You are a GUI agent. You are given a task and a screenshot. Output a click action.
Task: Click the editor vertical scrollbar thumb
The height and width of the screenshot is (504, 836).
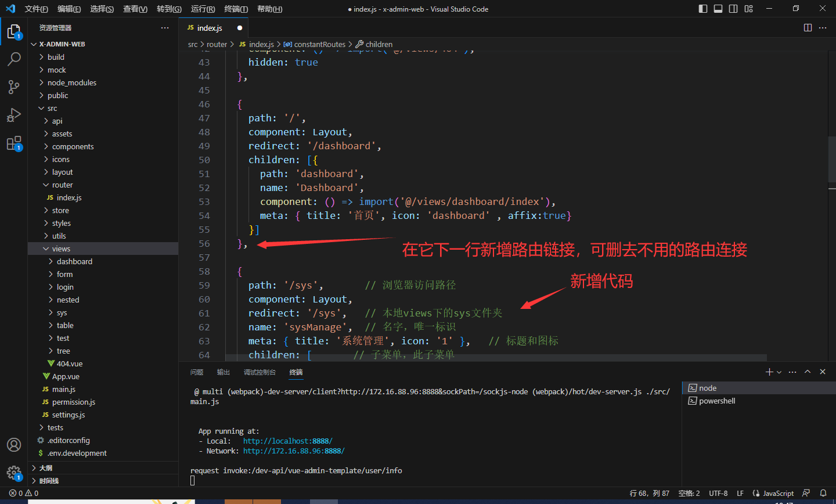[x=831, y=160]
